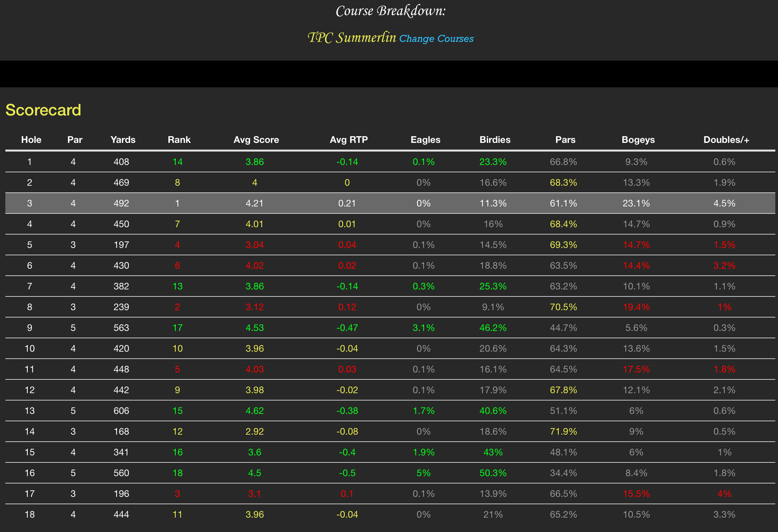Click the 450 yards cell
778x532 pixels.
pos(121,224)
